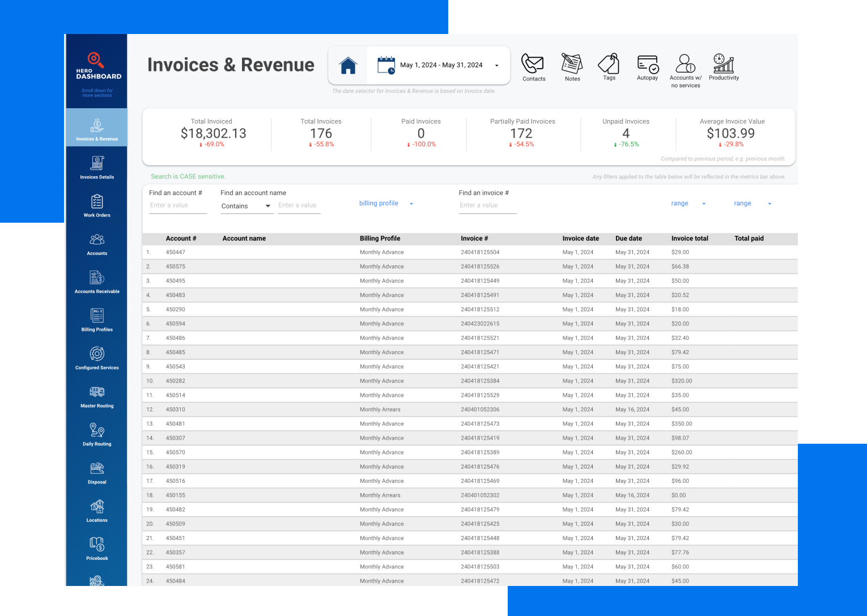Open Contacts from top toolbar
The image size is (867, 616).
point(533,67)
